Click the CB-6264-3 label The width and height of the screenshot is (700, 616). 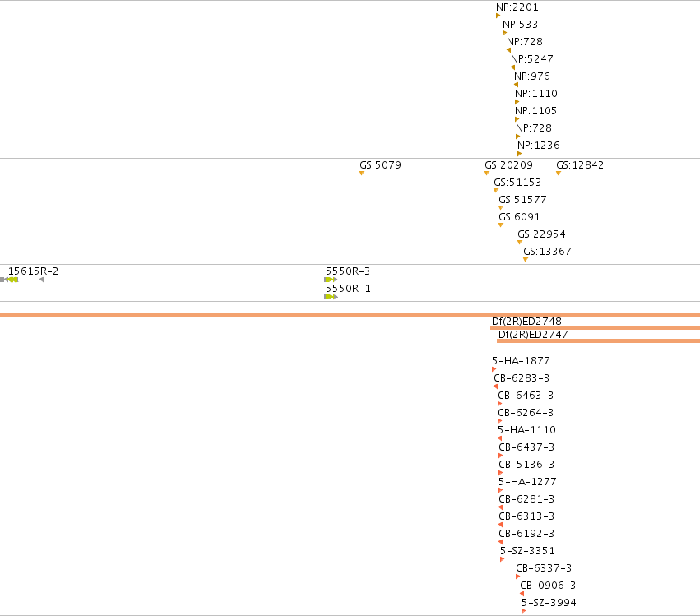pos(526,413)
